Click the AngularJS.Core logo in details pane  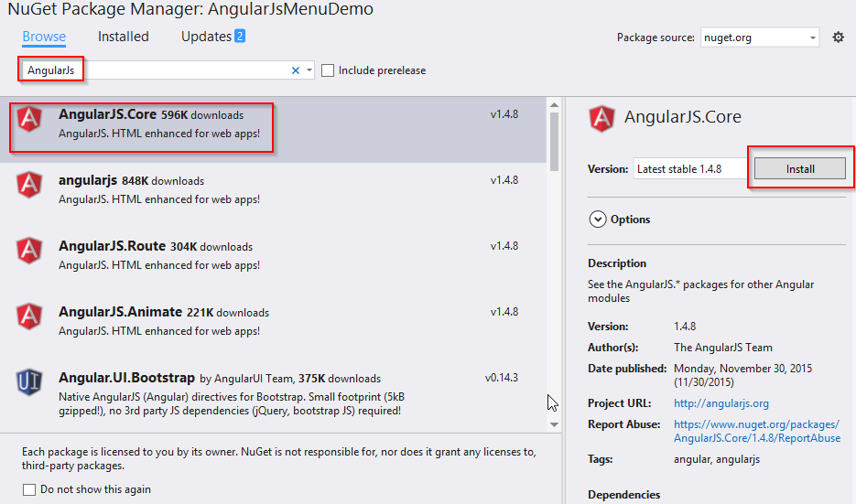coord(602,118)
